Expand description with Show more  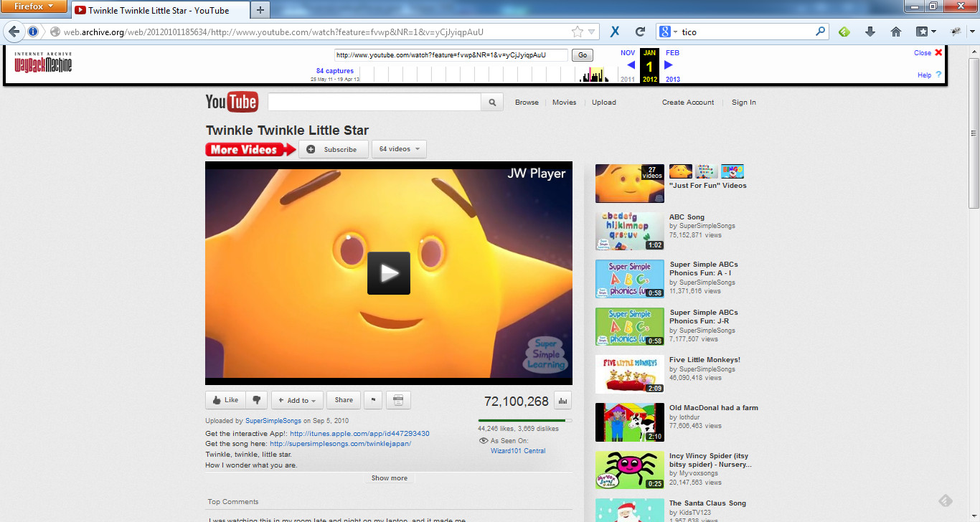(x=390, y=478)
